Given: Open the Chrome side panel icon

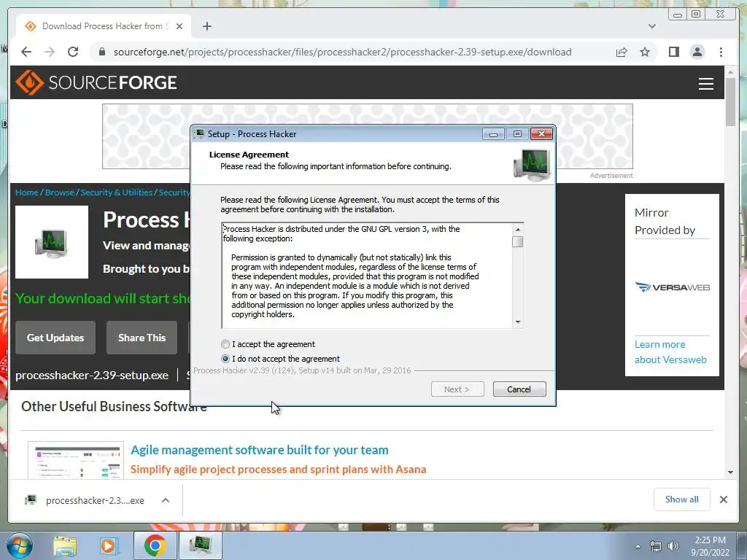Looking at the screenshot, I should (x=673, y=52).
